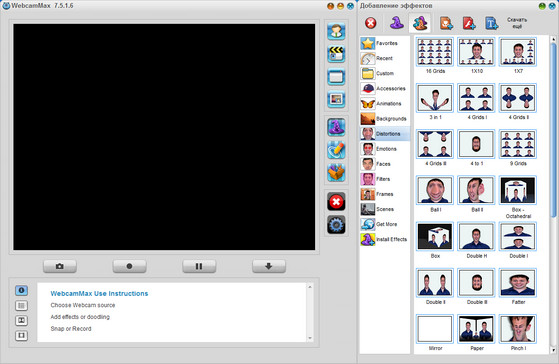Viewport: 559px width, 364px height.
Task: Open the Backgrounds effects category
Action: 385,119
